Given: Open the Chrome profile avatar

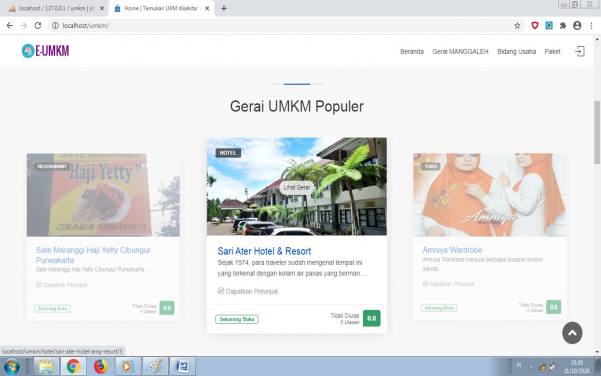Looking at the screenshot, I should [x=577, y=26].
